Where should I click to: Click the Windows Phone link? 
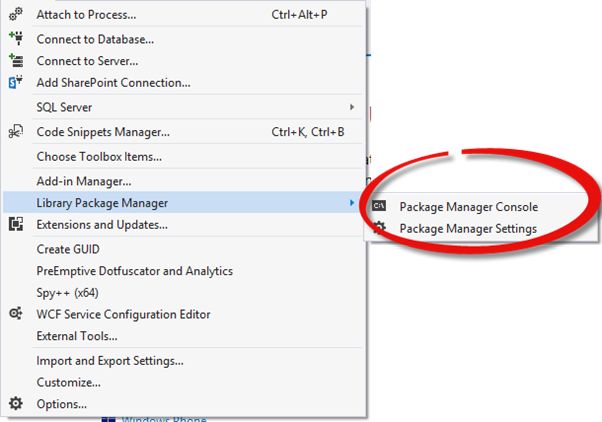[154, 418]
